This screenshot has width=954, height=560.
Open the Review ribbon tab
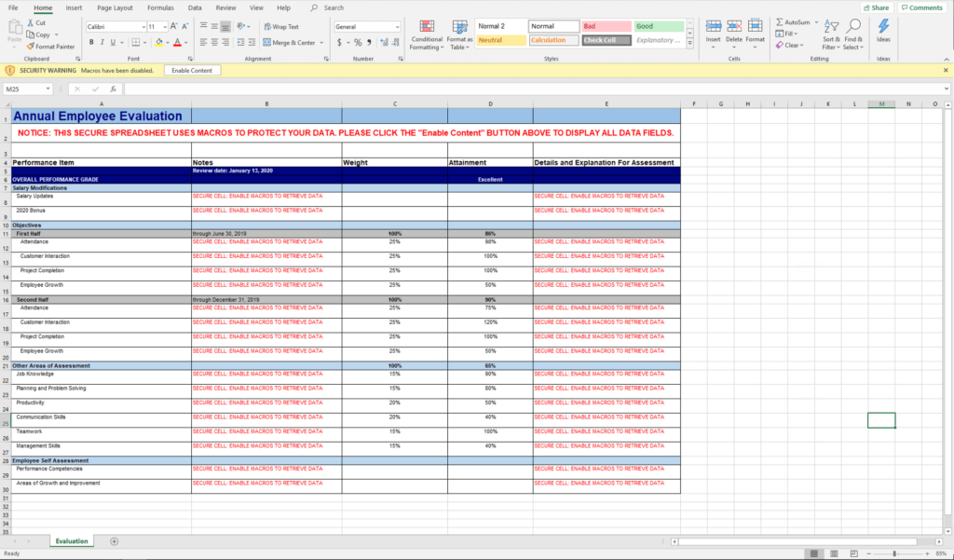pyautogui.click(x=225, y=7)
